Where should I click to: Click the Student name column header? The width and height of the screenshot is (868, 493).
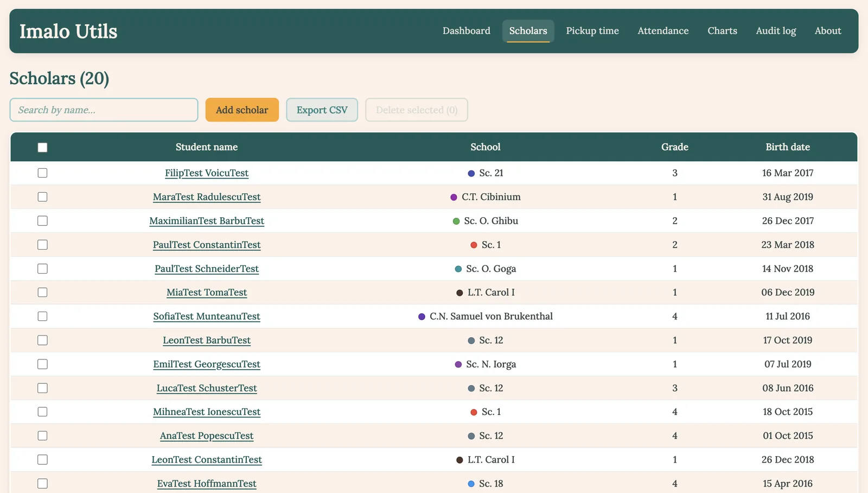click(207, 147)
